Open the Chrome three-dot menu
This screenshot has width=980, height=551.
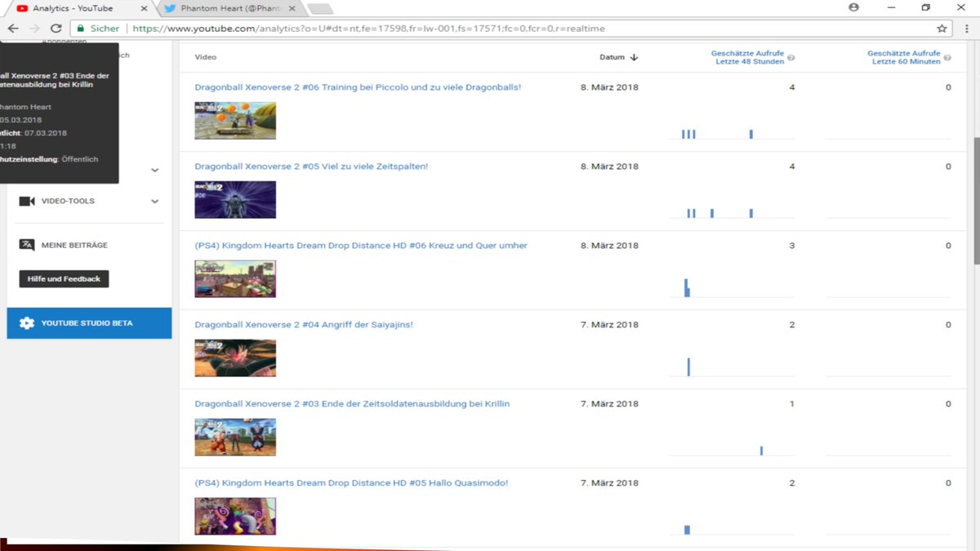pos(966,28)
